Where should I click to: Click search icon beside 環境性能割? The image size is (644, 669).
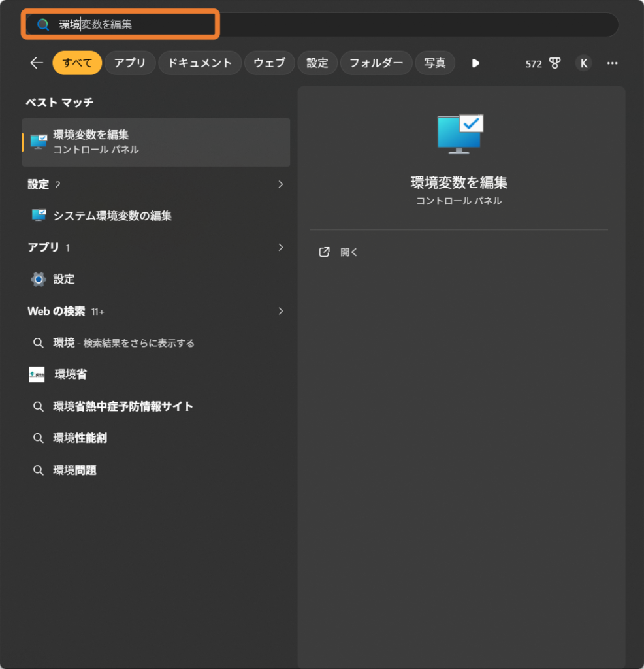tap(39, 438)
